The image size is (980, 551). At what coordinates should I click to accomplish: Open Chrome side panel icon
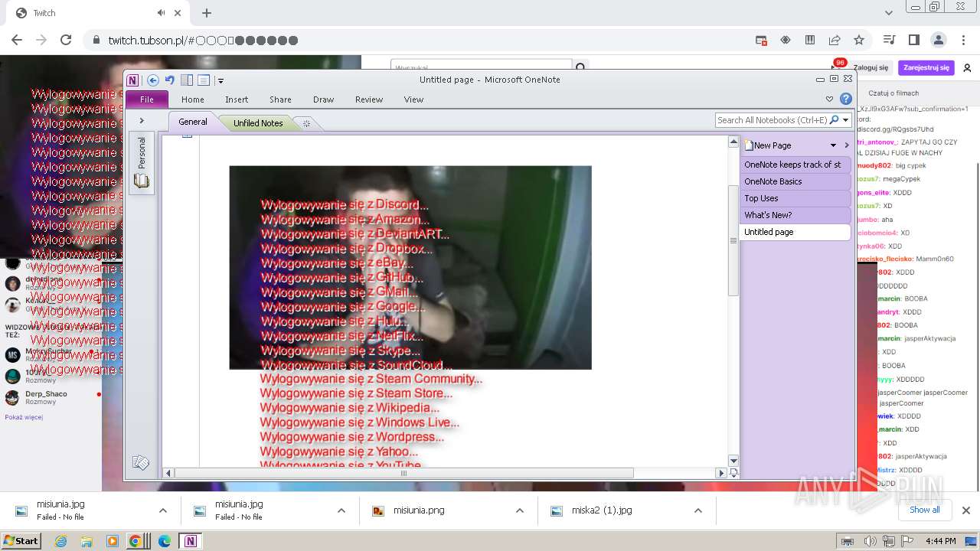tap(913, 40)
